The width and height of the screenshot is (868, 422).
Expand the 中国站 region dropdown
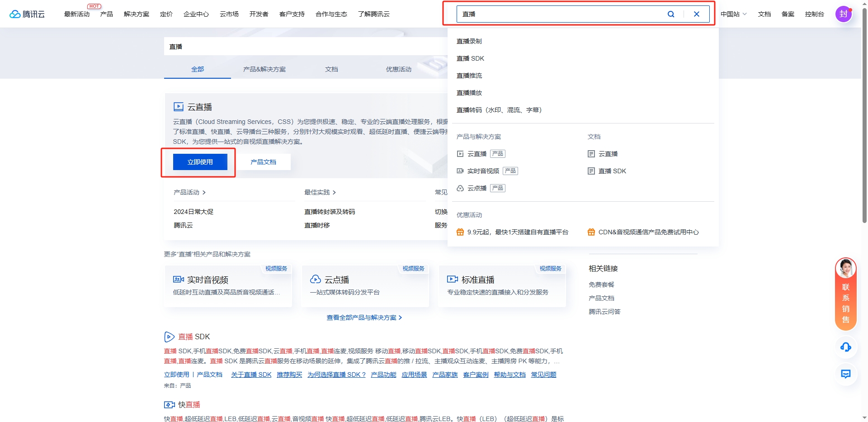734,14
